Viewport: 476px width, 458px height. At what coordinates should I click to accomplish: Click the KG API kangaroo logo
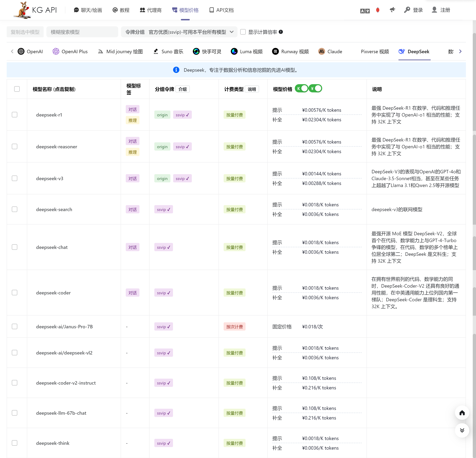coord(22,10)
